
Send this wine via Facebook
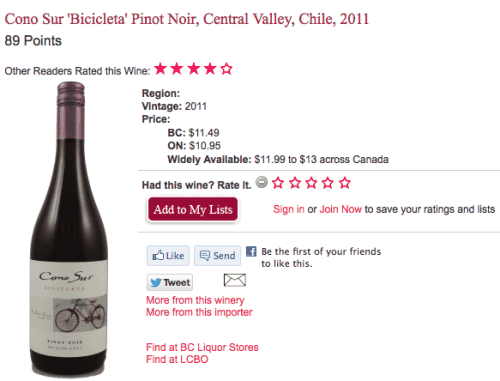217,256
